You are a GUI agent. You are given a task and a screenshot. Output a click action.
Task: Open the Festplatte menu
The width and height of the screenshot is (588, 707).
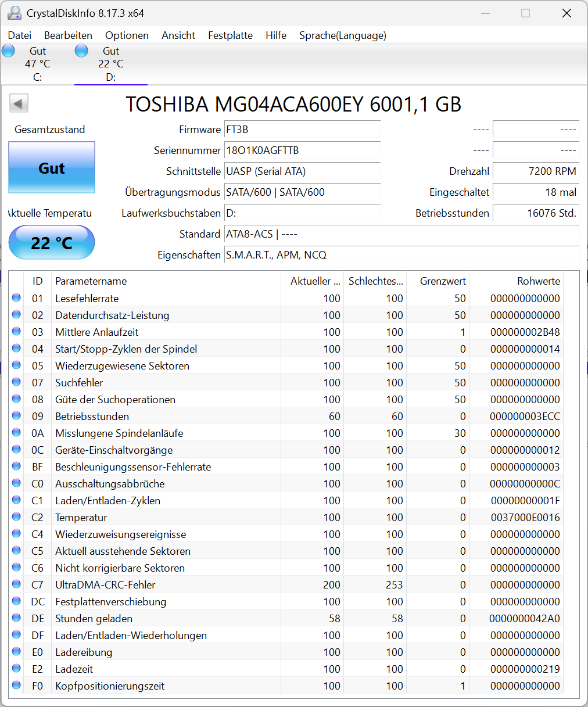coord(230,35)
